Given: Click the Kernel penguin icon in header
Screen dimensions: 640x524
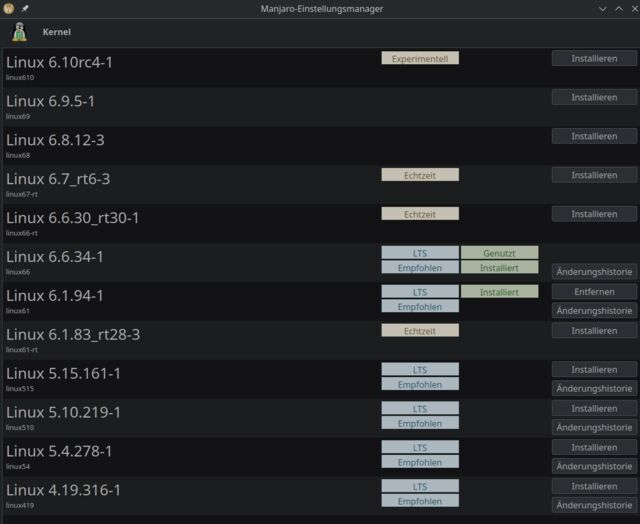Looking at the screenshot, I should pos(19,32).
